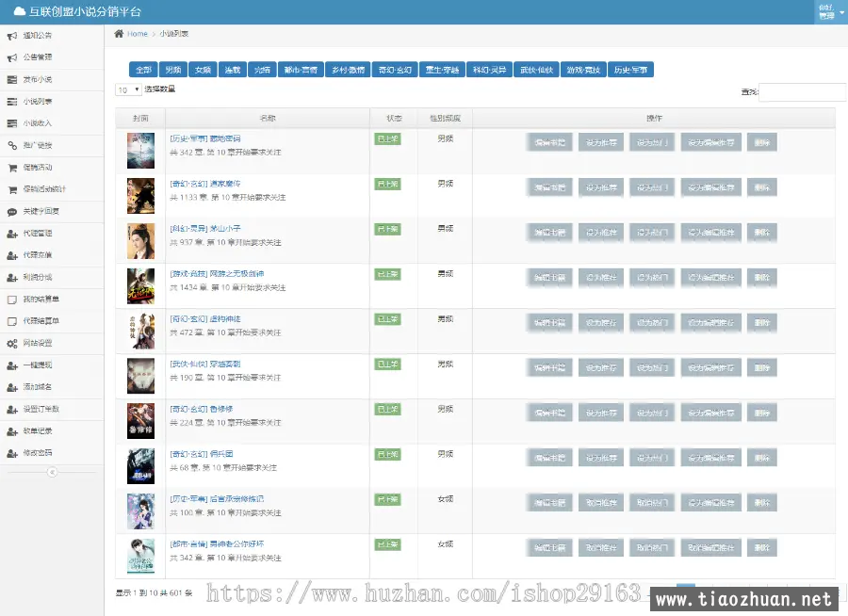848x616 pixels.
Task: Click the 通知公告 megaphone icon in sidebar
Action: click(12, 36)
